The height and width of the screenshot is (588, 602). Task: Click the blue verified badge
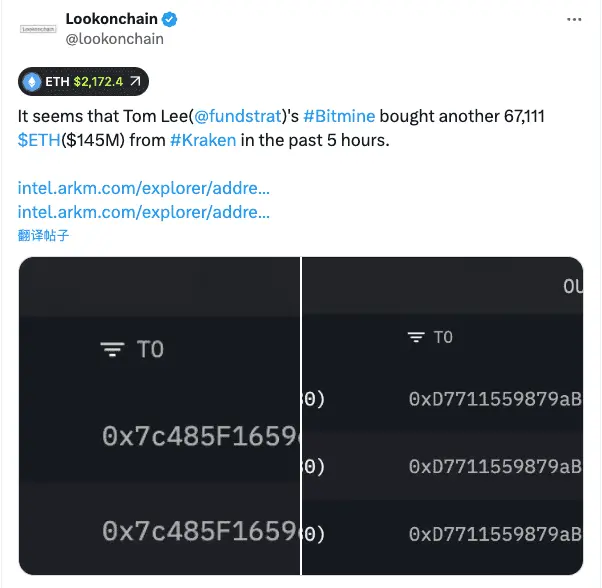point(172,19)
